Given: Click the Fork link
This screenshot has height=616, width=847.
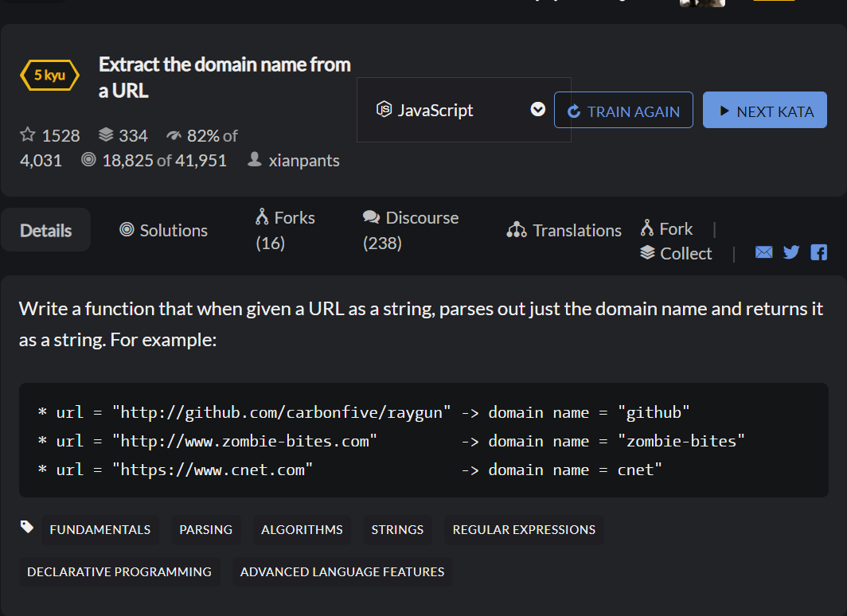Looking at the screenshot, I should point(667,229).
